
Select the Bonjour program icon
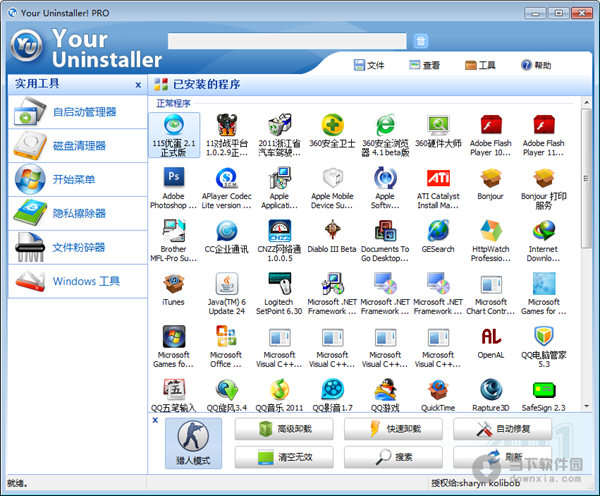491,184
